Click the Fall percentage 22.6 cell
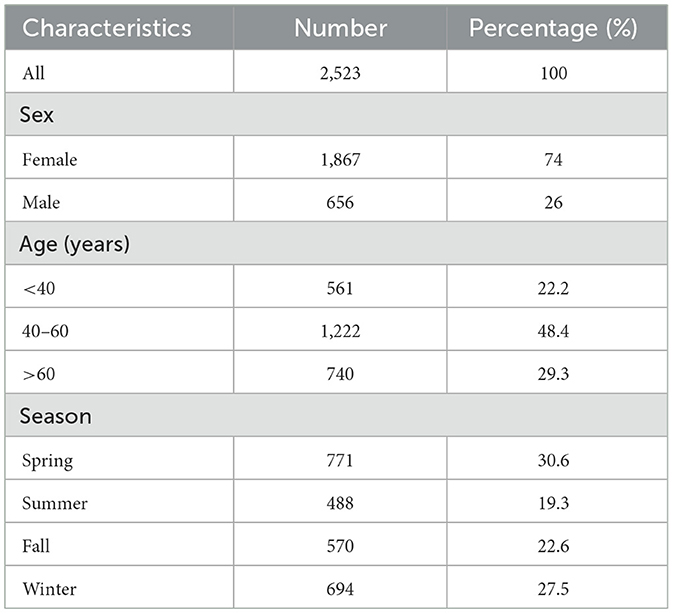Screen dimensions: 673x614 click(x=553, y=545)
